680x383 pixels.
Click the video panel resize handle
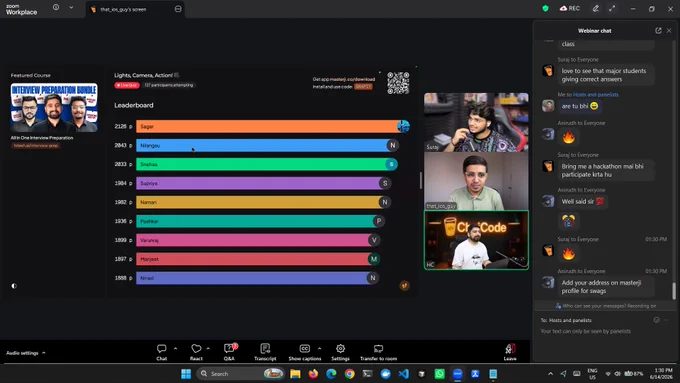click(421, 180)
